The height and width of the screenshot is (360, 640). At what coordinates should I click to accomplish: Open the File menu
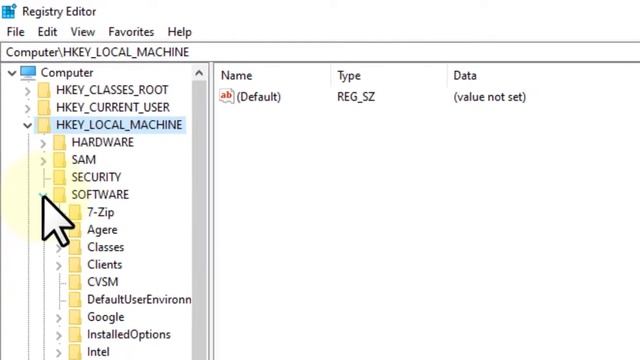coord(16,32)
